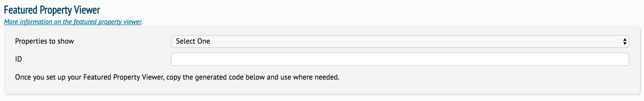Click the stepper arrows in properties selector
Viewport: 644px width, 101px height.
coord(625,42)
